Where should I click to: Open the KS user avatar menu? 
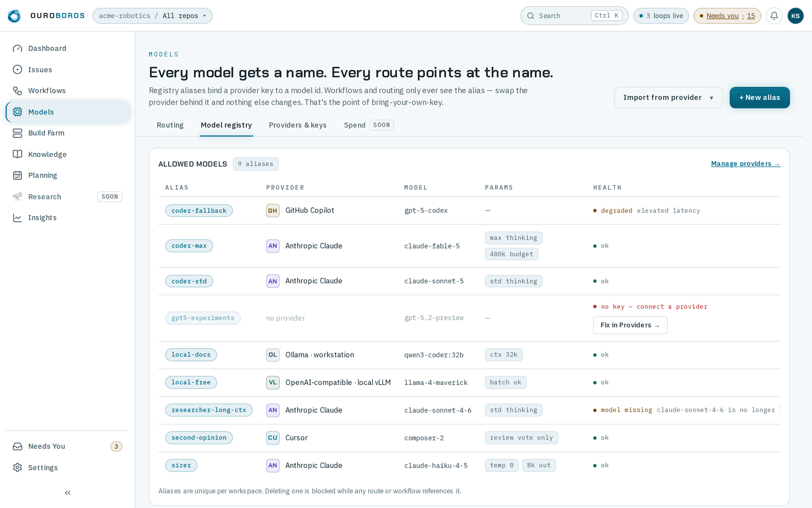(795, 16)
